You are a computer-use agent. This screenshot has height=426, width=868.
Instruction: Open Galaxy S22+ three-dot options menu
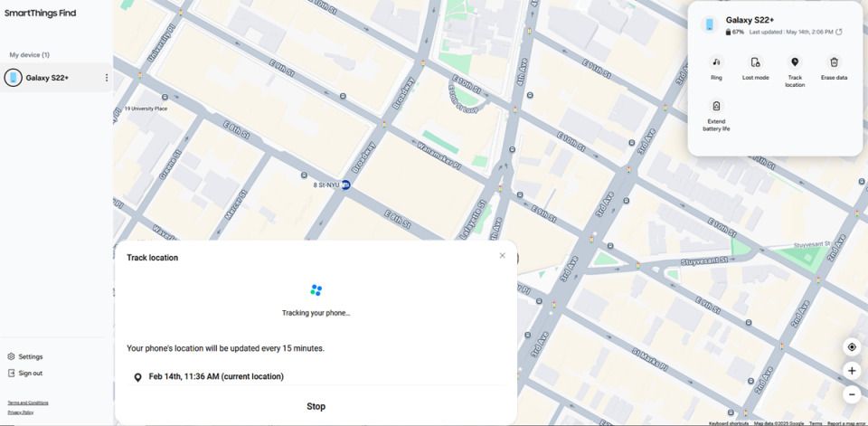point(107,78)
